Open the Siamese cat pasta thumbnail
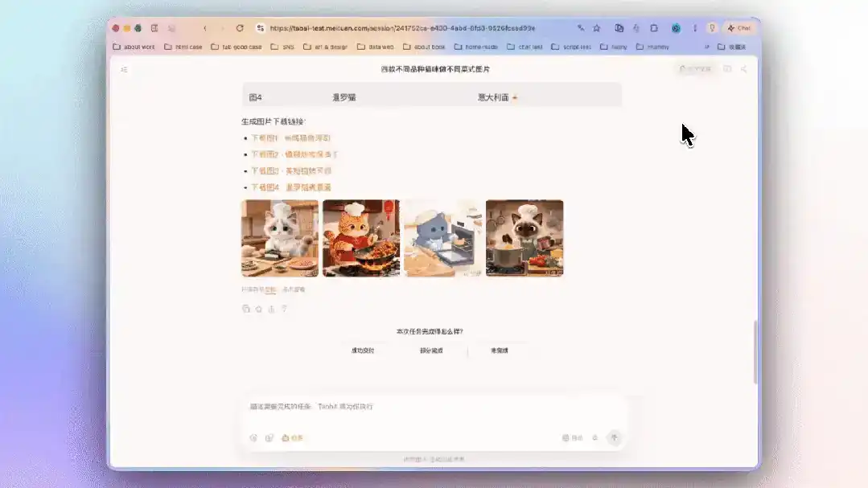Screen dimensions: 868x488 (x=525, y=239)
